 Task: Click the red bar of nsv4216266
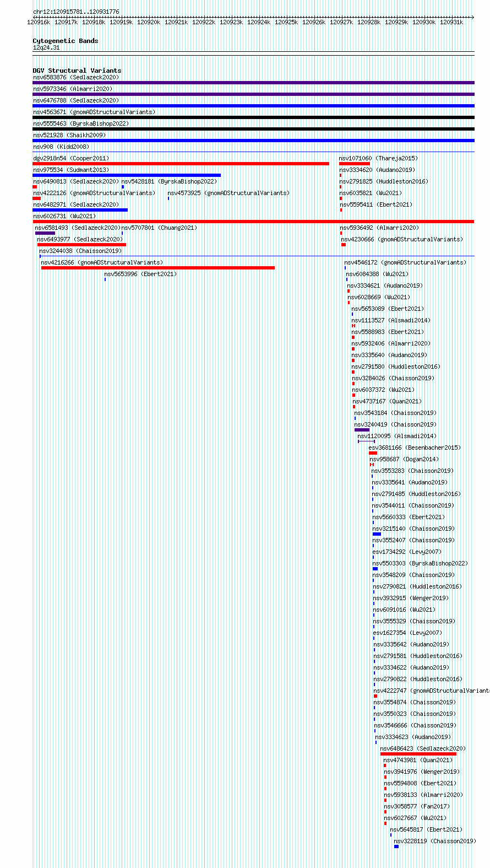[x=157, y=268]
